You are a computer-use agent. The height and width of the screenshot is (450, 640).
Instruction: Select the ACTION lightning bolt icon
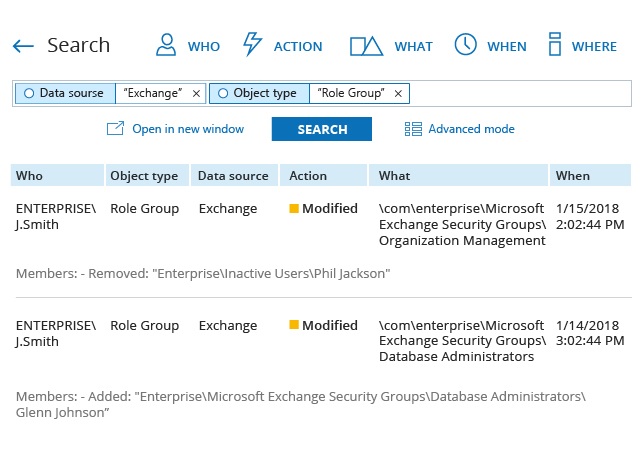(253, 45)
